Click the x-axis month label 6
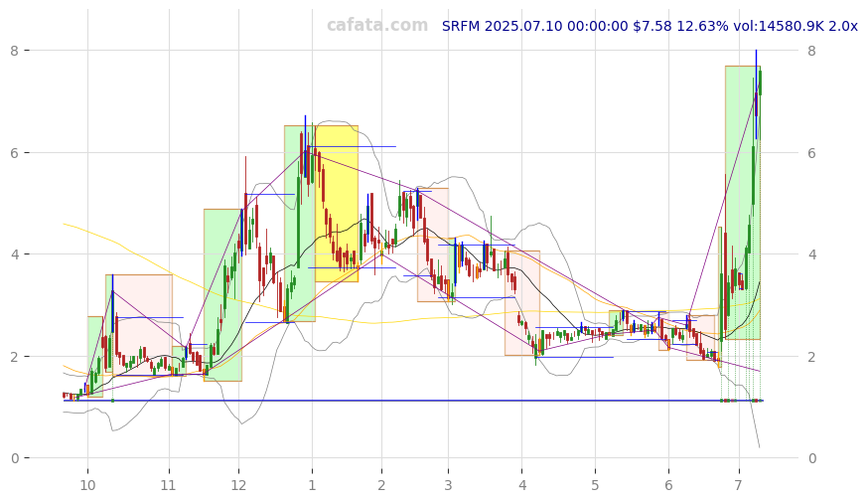This screenshot has height=502, width=868. pyautogui.click(x=668, y=486)
